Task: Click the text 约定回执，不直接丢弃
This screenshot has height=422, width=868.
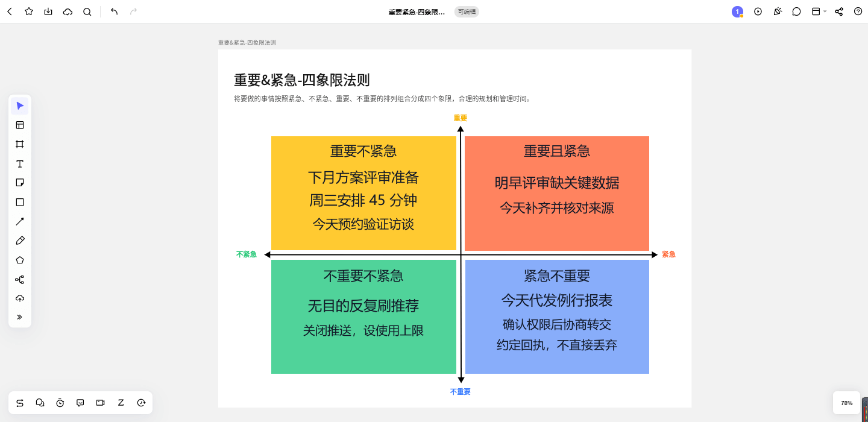Action: pyautogui.click(x=557, y=345)
